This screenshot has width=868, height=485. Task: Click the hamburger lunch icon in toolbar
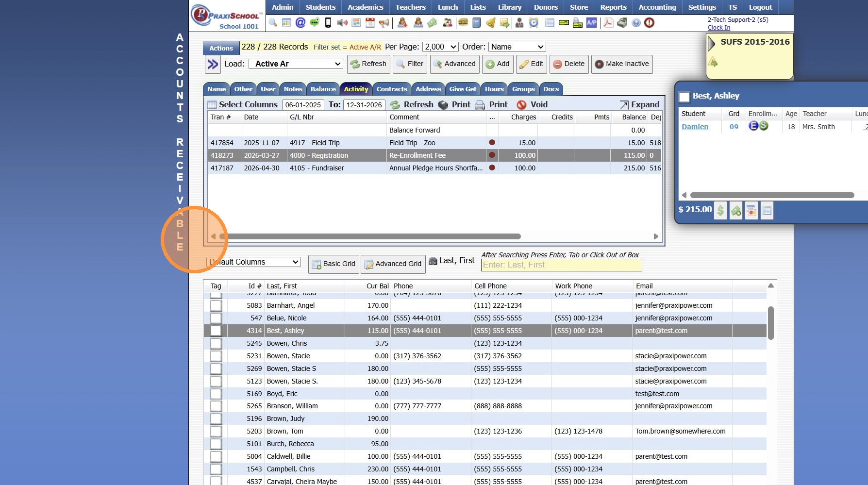tap(463, 23)
